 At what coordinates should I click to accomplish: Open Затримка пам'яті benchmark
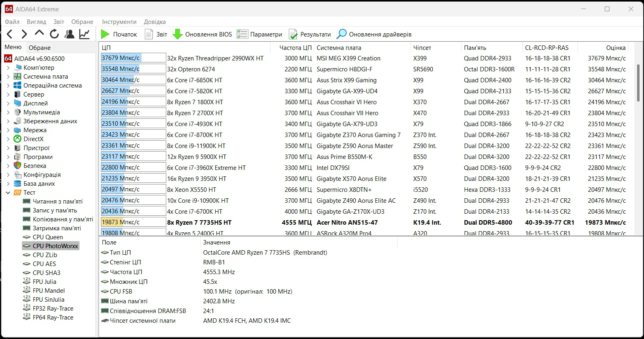click(x=52, y=228)
